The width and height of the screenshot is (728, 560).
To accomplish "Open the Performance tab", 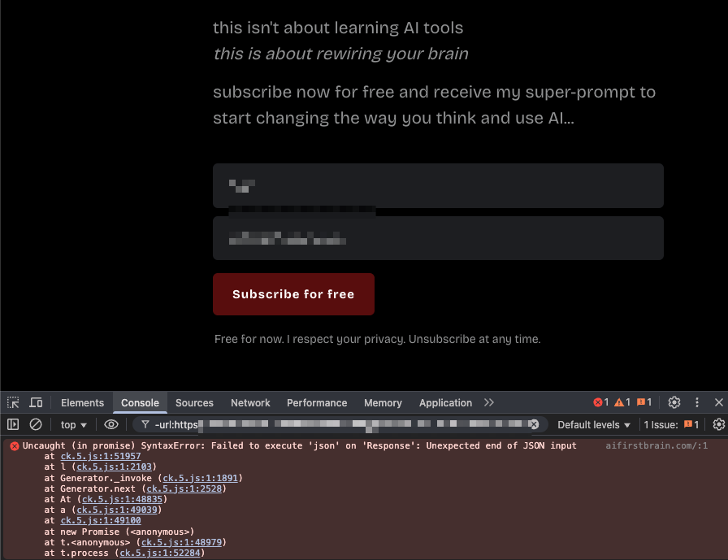I will pyautogui.click(x=317, y=402).
